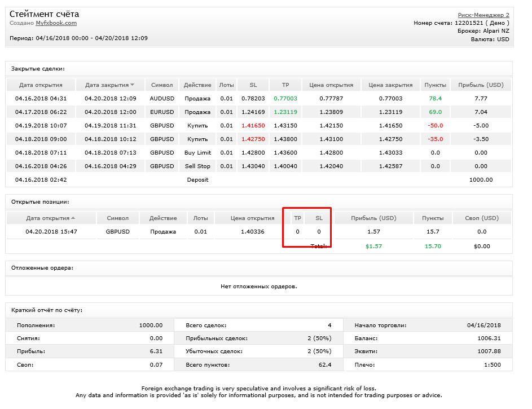Click sort arrow beside open positions Дата открытия
The width and height of the screenshot is (532, 409).
(x=73, y=218)
